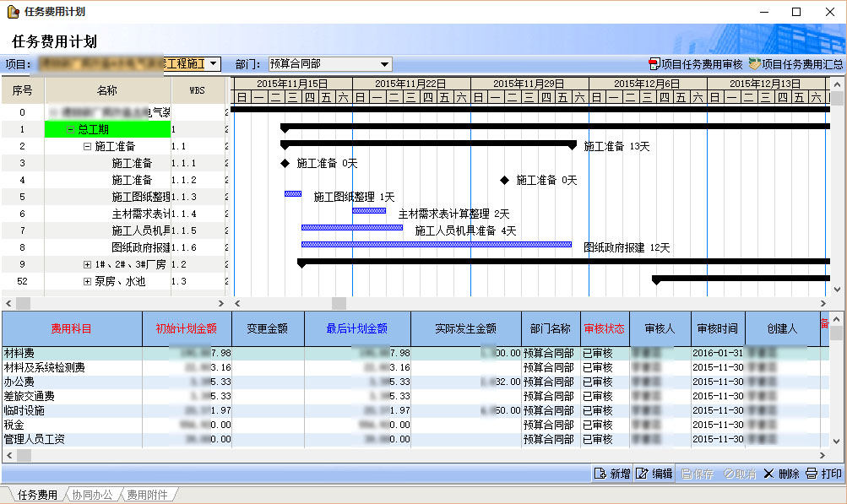Collapse the 总工期 tree node
Image resolution: width=847 pixels, height=504 pixels.
70,129
